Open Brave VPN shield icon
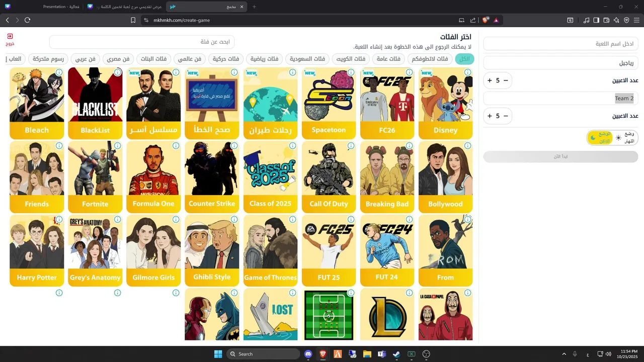 click(626, 20)
